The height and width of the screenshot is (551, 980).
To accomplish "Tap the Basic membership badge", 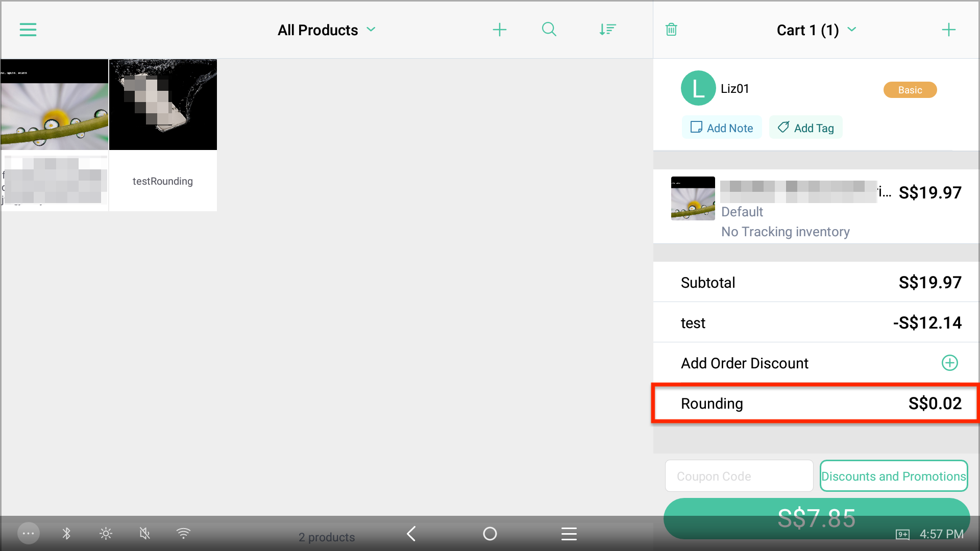I will coord(910,90).
